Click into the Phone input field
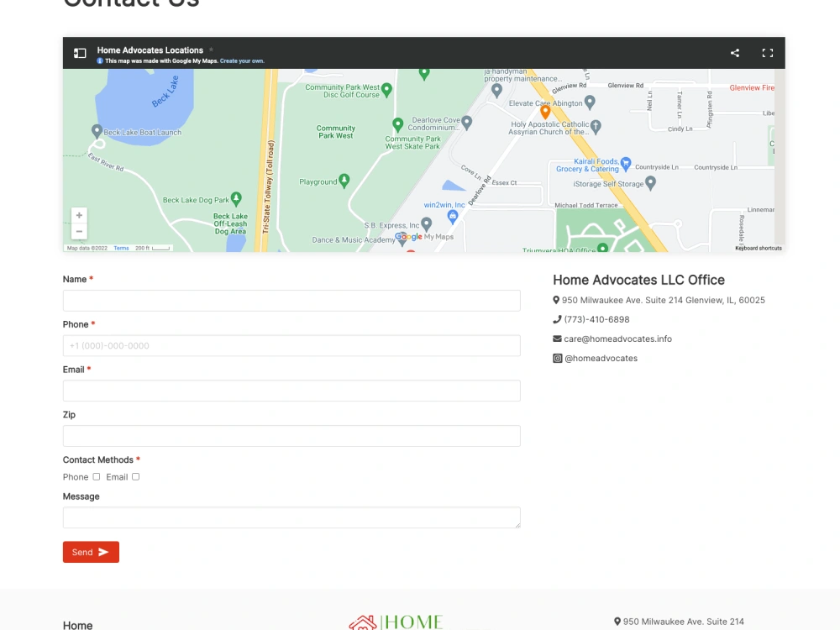 pos(291,345)
